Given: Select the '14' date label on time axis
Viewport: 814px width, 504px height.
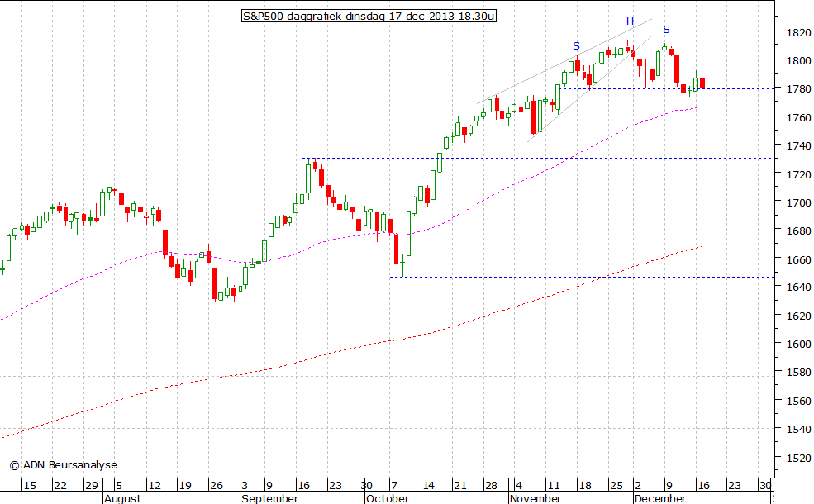Looking at the screenshot, I should coord(428,486).
